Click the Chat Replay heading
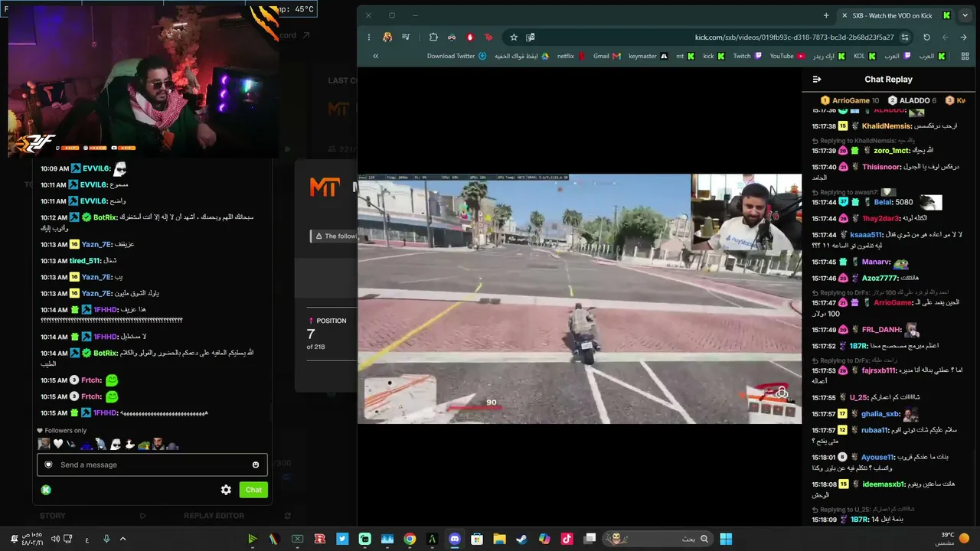The width and height of the screenshot is (980, 551). (888, 79)
